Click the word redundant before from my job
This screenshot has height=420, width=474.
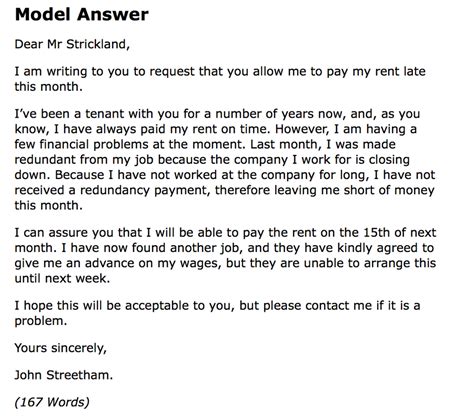45,160
